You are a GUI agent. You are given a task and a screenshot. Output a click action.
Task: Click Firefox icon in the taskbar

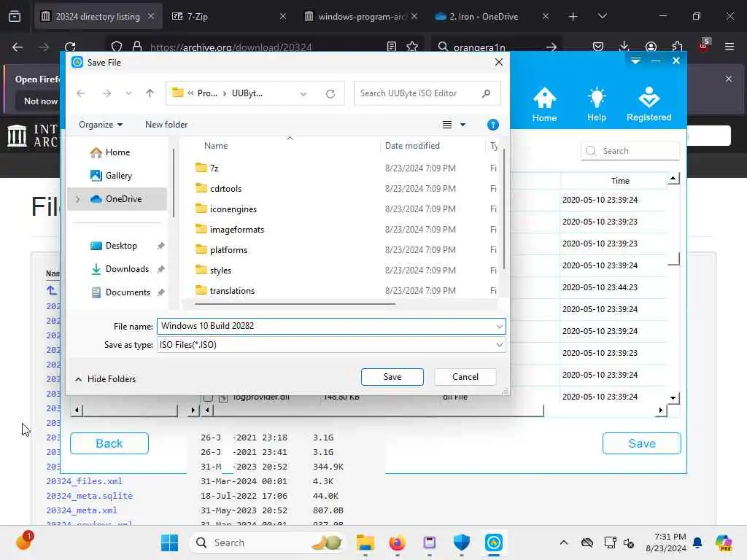pyautogui.click(x=398, y=542)
